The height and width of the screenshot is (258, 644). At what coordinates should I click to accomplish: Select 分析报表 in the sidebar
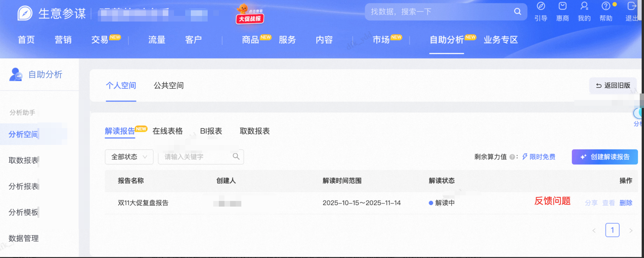coord(23,186)
